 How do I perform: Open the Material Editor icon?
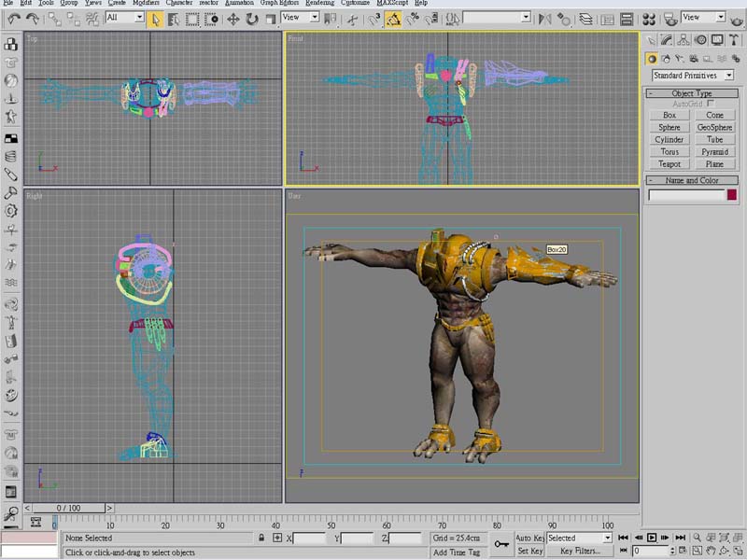point(648,19)
